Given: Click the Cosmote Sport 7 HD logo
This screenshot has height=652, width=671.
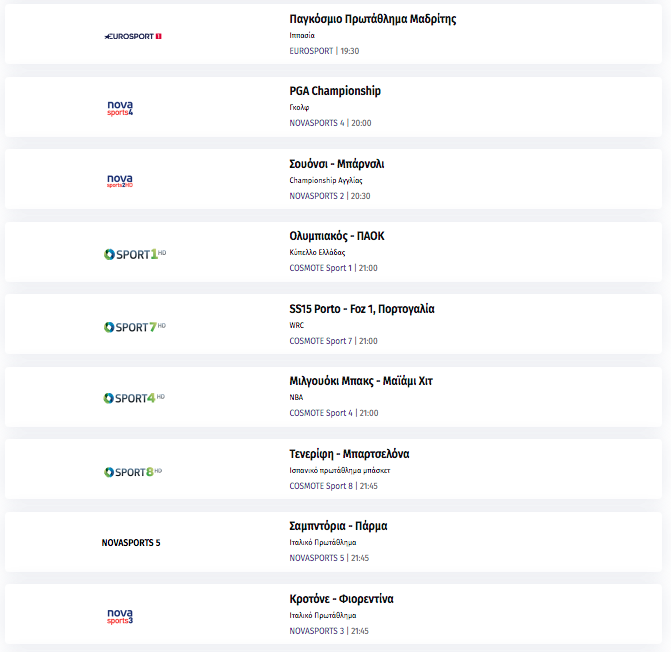Looking at the screenshot, I should click(x=134, y=327).
